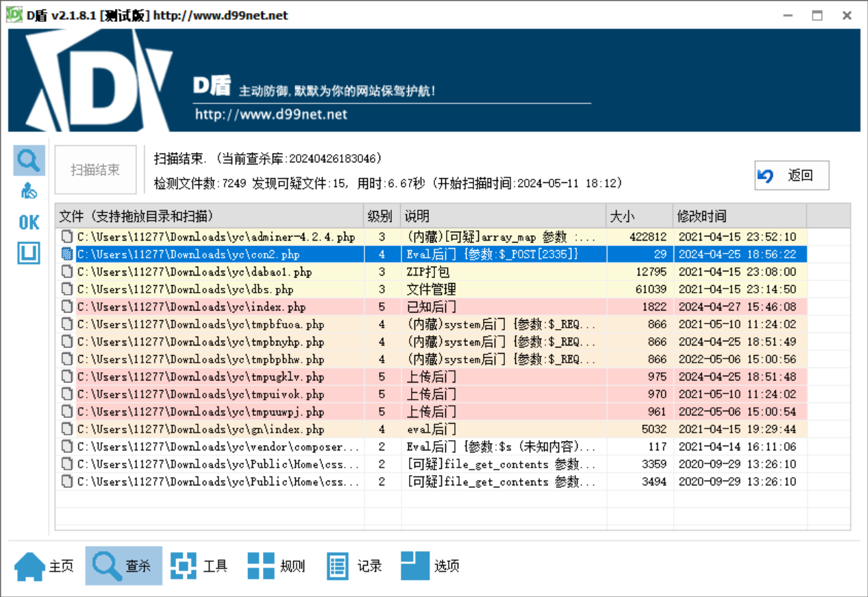Open the 规则 rules tab
This screenshot has height=597, width=868.
point(276,566)
